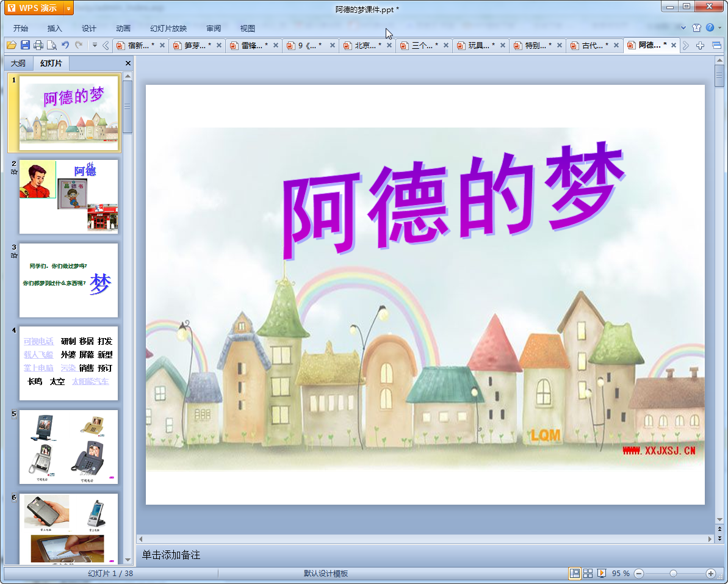Start slideshow from status bar play icon
This screenshot has width=728, height=584.
[x=601, y=574]
